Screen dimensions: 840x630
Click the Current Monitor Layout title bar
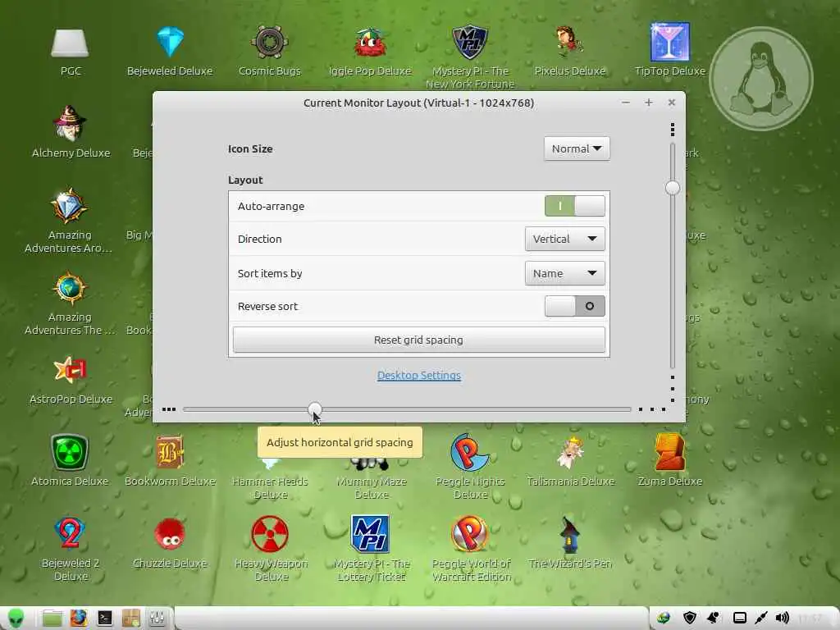click(419, 103)
